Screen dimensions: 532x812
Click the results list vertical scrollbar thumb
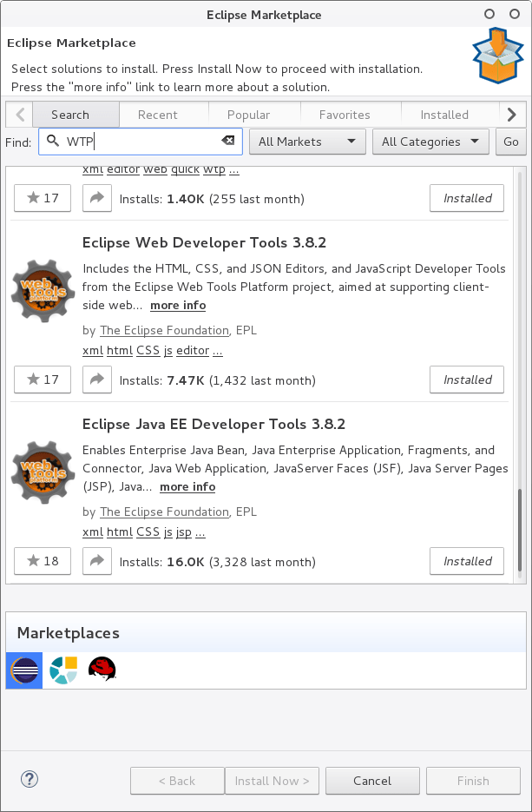pyautogui.click(x=520, y=529)
